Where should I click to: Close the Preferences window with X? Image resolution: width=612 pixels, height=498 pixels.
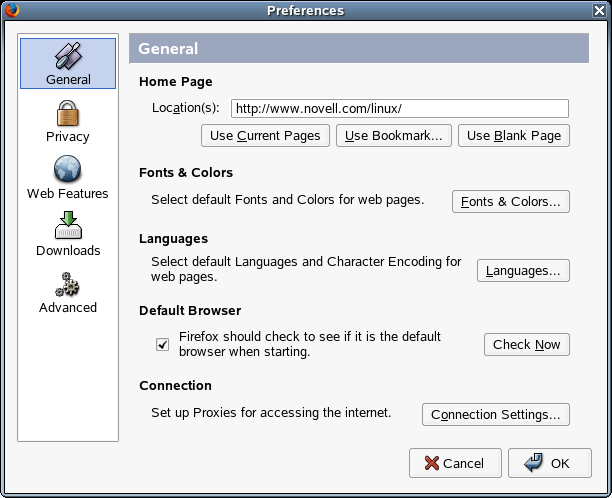[600, 10]
